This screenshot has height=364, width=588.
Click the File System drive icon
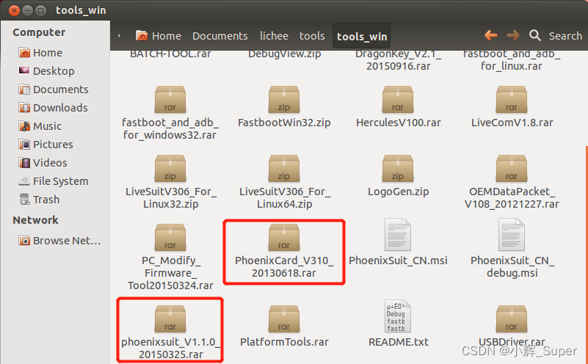pyautogui.click(x=24, y=181)
